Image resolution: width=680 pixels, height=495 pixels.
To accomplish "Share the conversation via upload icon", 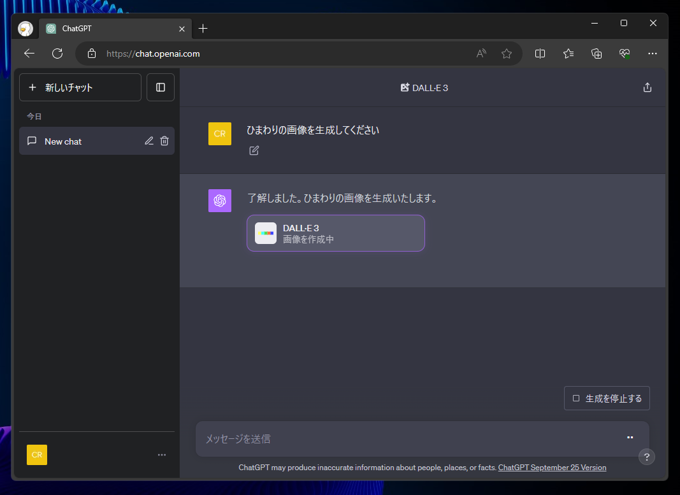I will point(647,87).
